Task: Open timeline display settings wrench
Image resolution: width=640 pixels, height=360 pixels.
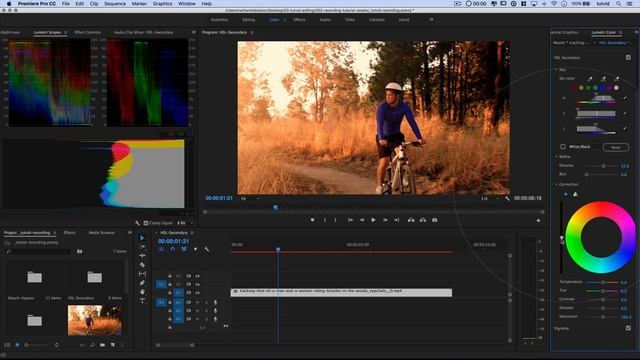Action: click(207, 249)
